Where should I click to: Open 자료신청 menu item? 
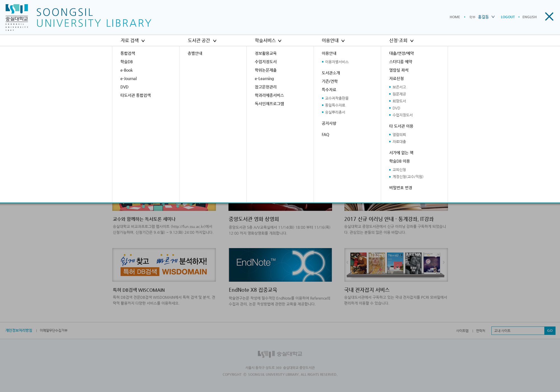point(396,78)
